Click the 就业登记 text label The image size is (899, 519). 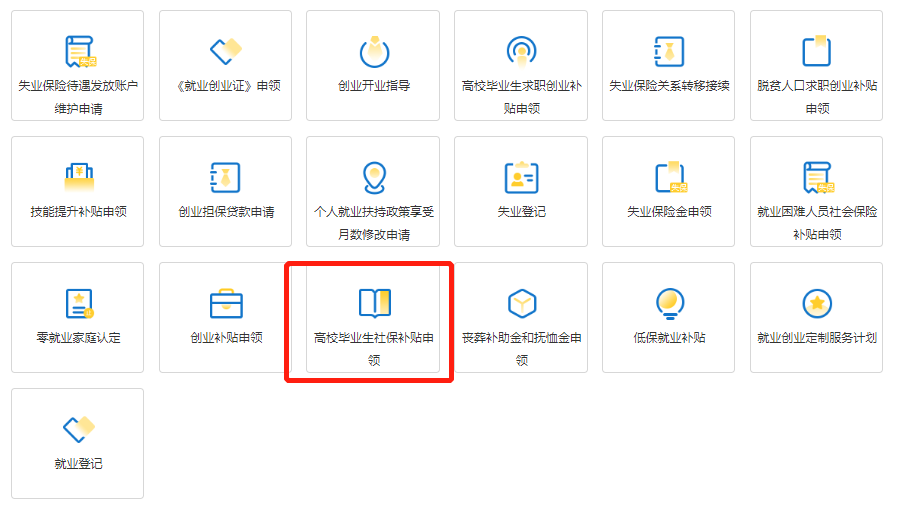click(x=79, y=463)
